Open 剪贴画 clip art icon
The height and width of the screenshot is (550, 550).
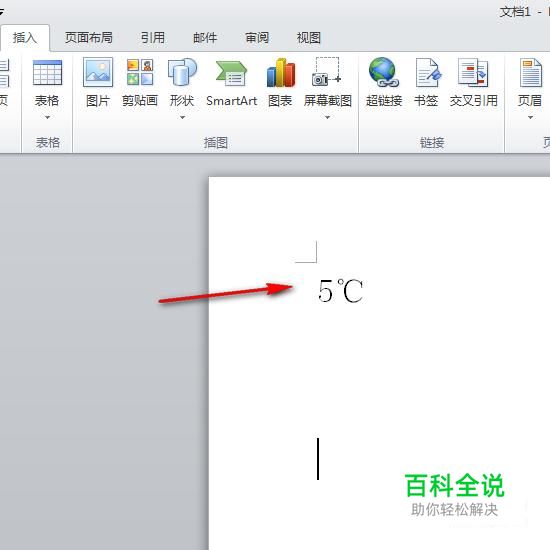click(x=140, y=72)
